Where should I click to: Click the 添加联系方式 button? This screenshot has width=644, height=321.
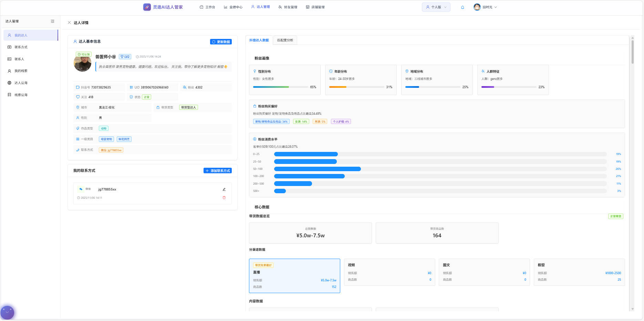[x=218, y=171]
